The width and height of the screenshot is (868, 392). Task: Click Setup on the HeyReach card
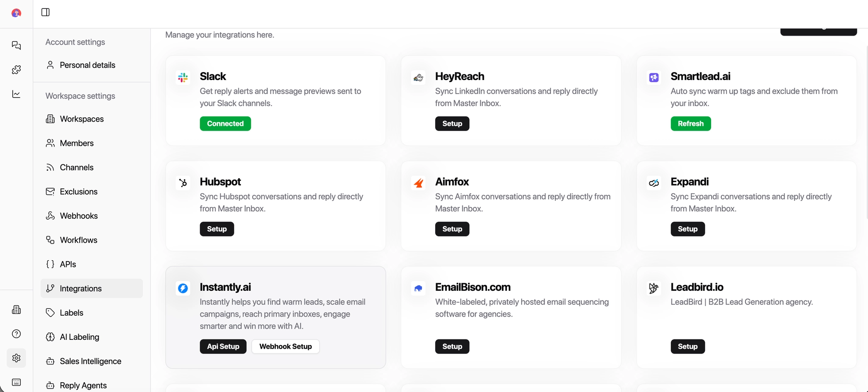(x=452, y=123)
